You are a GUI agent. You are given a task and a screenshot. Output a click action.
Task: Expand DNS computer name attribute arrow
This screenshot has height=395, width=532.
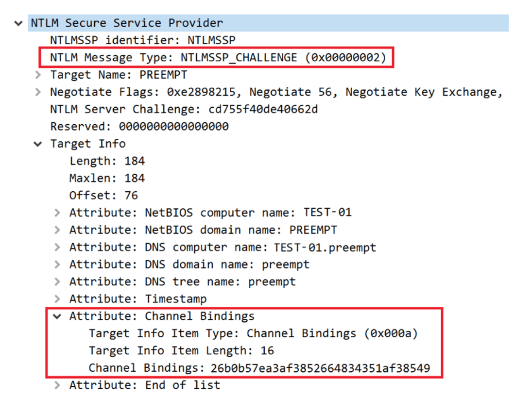pos(57,247)
